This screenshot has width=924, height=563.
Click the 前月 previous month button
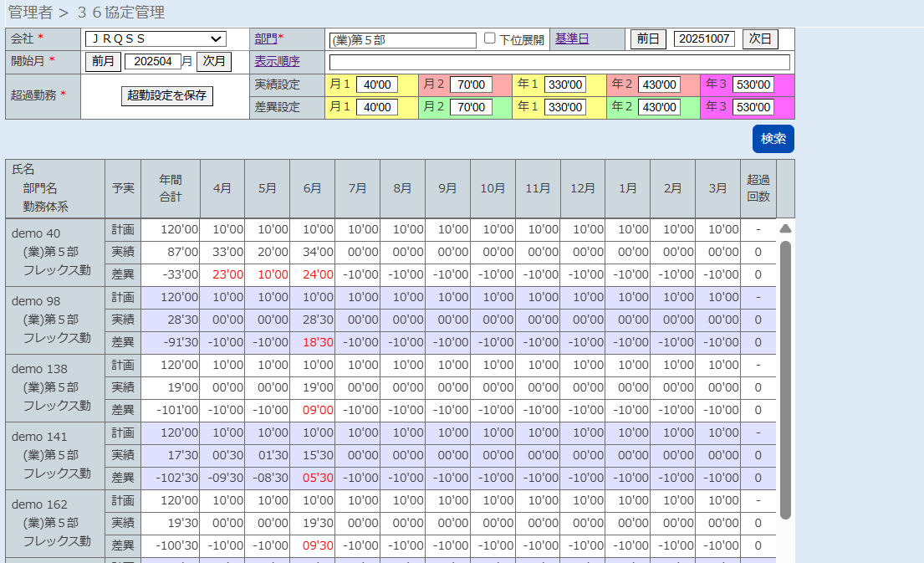point(103,61)
